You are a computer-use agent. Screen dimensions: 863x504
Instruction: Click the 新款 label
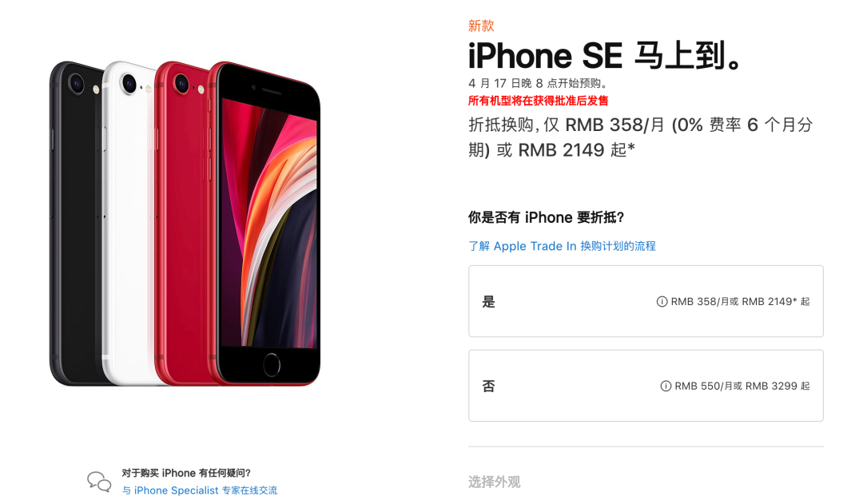(x=481, y=26)
